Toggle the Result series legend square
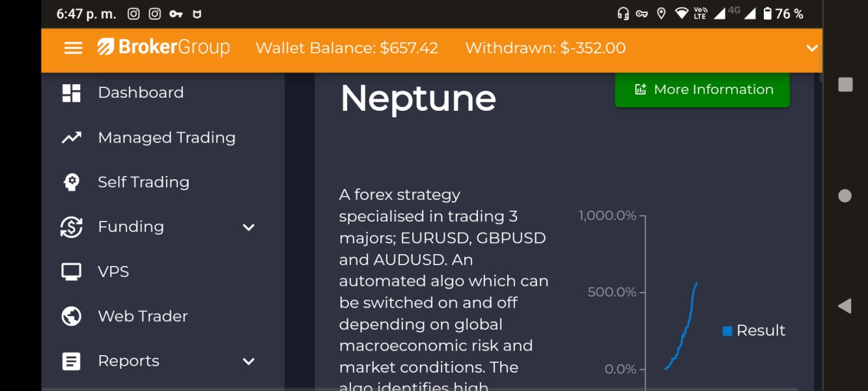 tap(727, 331)
